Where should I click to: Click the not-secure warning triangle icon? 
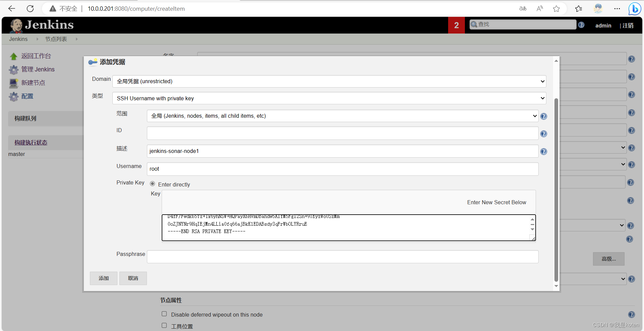click(x=53, y=9)
